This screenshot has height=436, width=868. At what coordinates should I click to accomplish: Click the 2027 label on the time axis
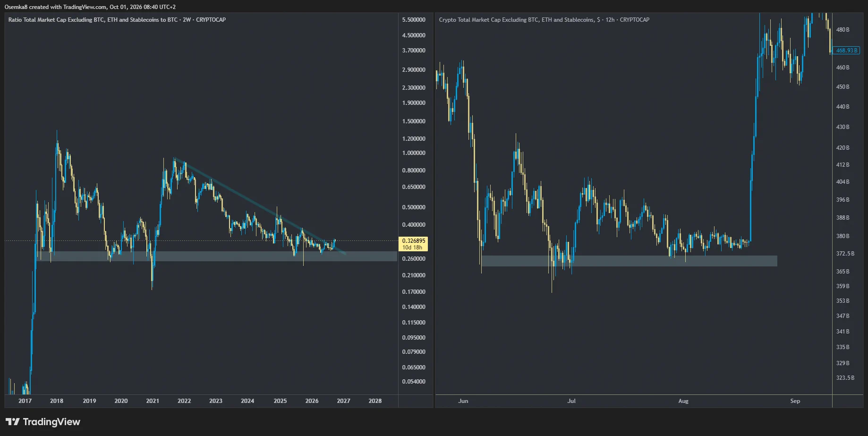pyautogui.click(x=344, y=401)
